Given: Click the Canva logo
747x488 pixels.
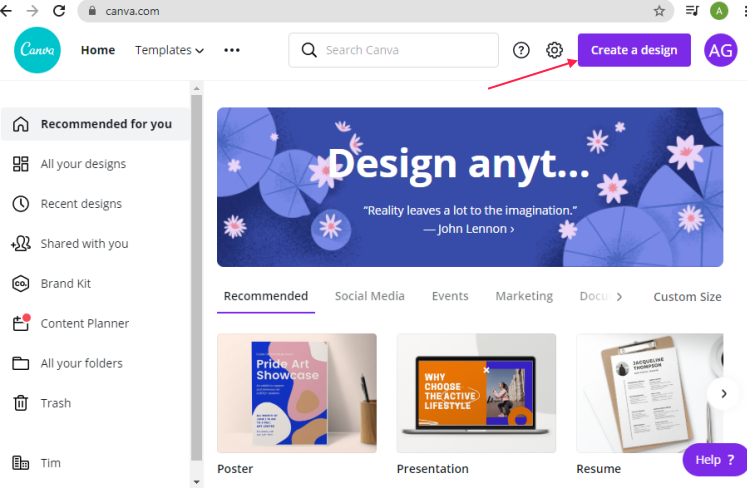Looking at the screenshot, I should coord(37,50).
